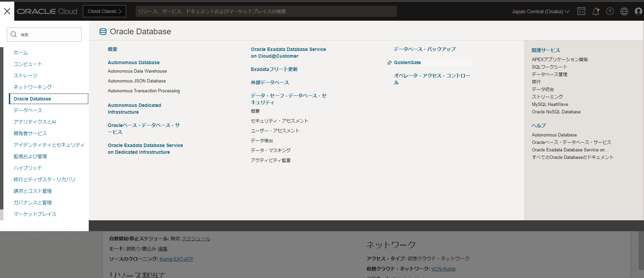Select 請求とコスト管理 in the navigation menu

click(33, 191)
